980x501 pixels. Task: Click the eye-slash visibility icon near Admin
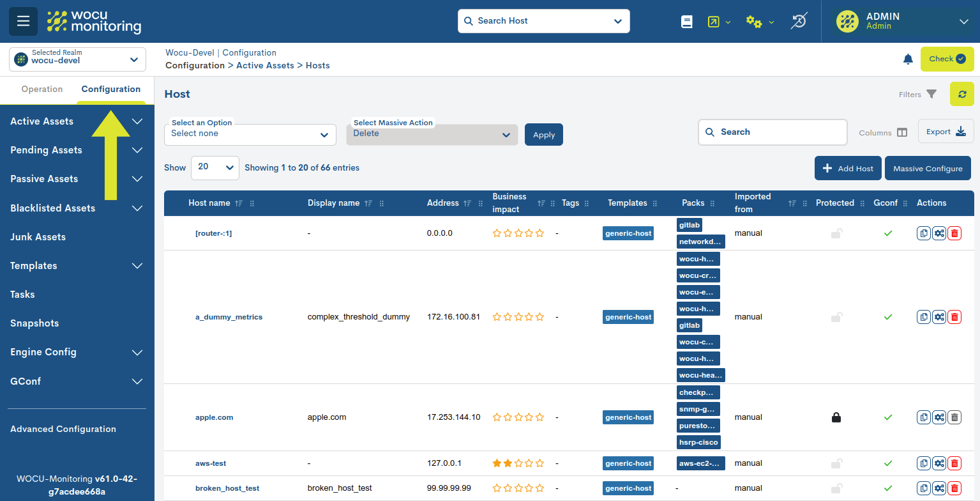coord(799,21)
